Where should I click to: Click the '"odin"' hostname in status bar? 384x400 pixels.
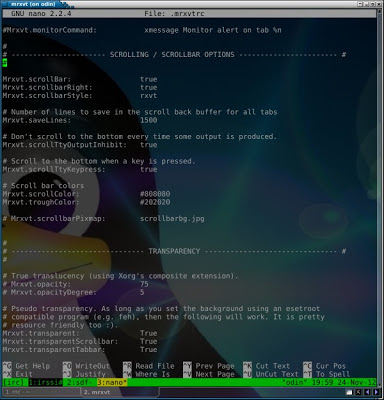click(x=294, y=382)
